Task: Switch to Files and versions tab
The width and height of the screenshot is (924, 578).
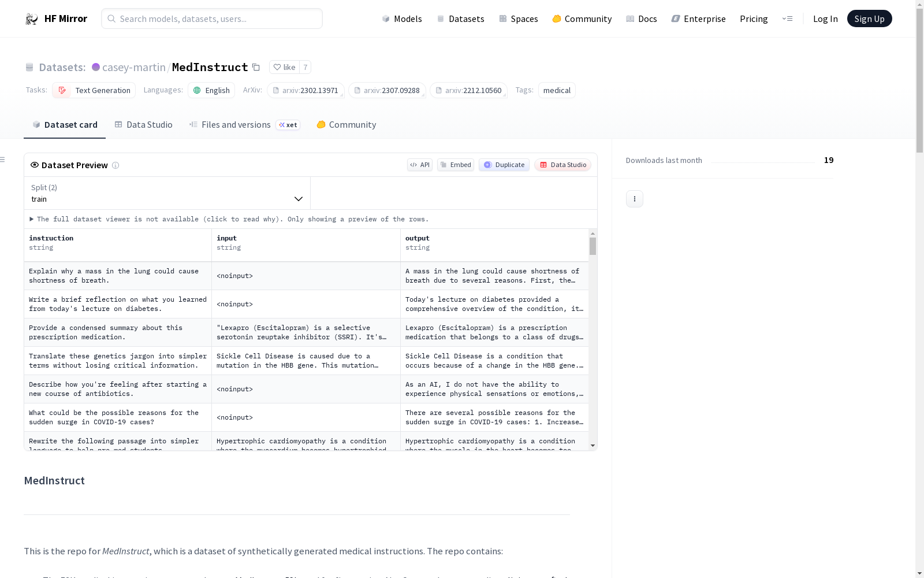Action: click(244, 125)
